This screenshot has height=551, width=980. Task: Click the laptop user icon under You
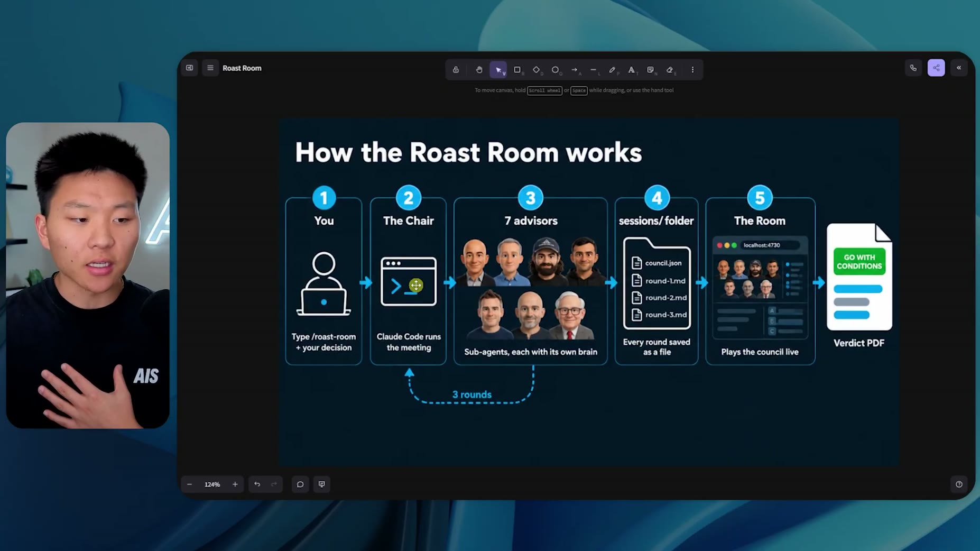(323, 284)
